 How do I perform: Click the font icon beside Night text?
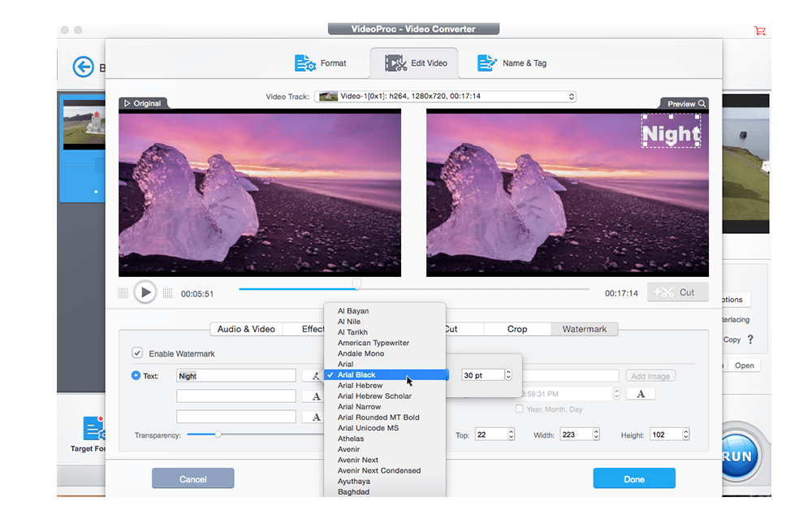pyautogui.click(x=315, y=376)
